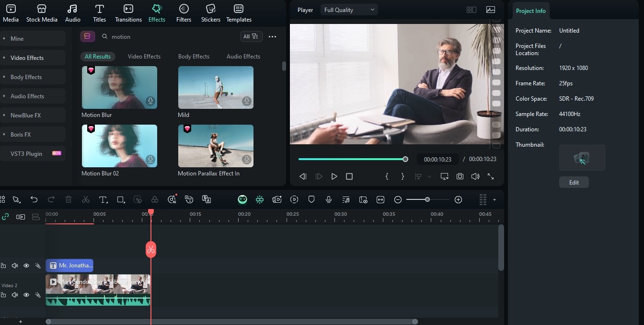Viewport: 644px width, 325px height.
Task: Switch to the Audio tab
Action: pyautogui.click(x=72, y=13)
